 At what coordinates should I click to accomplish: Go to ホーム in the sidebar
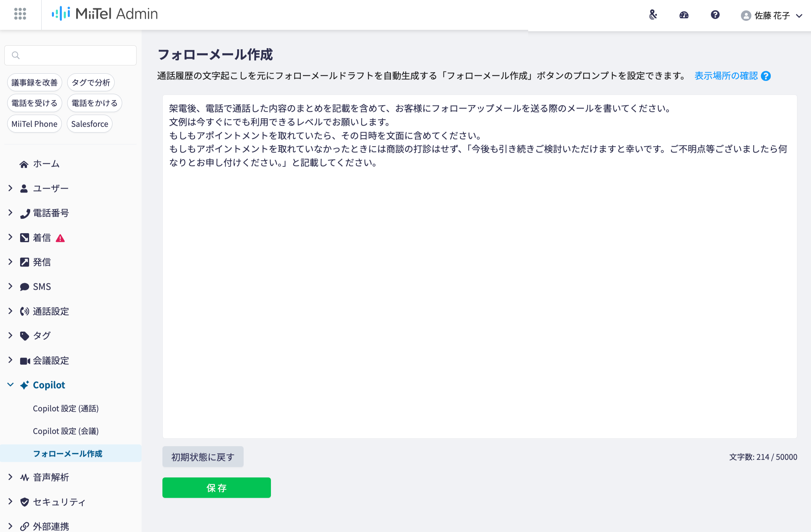pyautogui.click(x=46, y=164)
